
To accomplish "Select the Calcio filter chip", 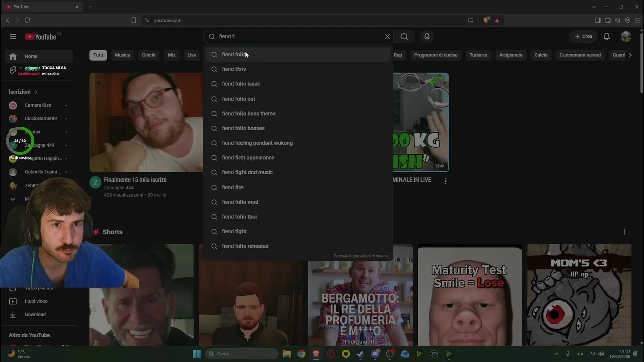I will pyautogui.click(x=541, y=55).
